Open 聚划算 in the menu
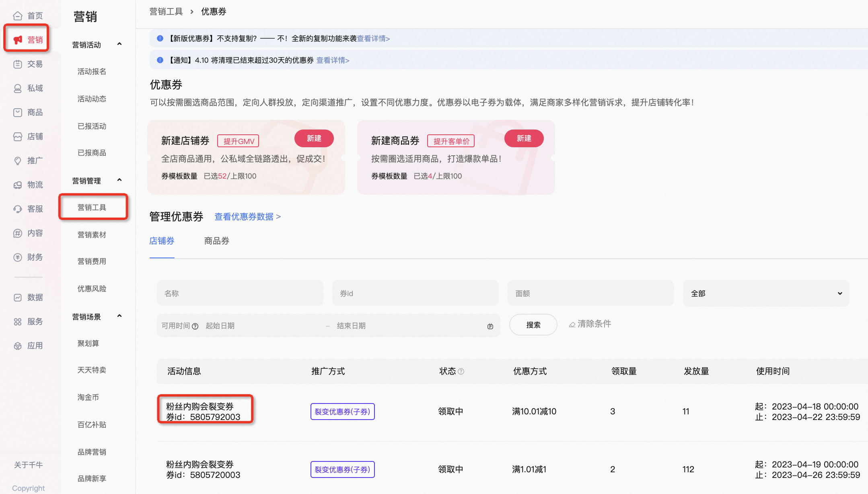868x494 pixels. [x=88, y=344]
